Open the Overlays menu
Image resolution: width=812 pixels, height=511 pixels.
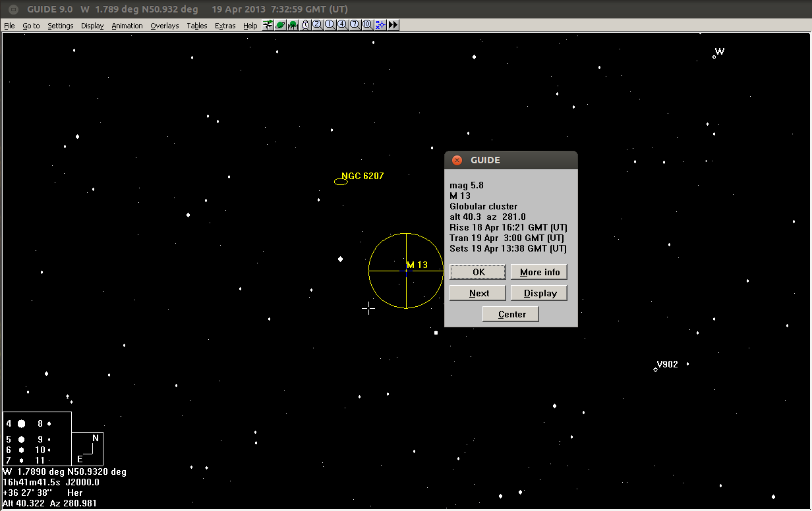165,26
